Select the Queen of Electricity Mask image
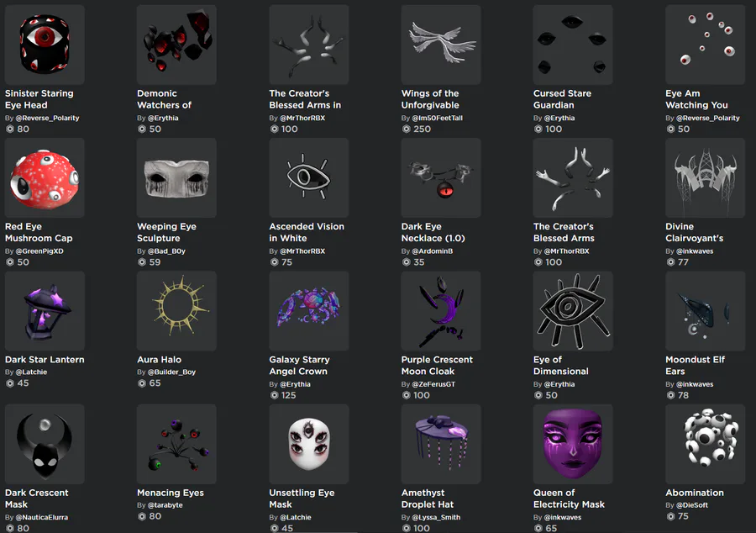Screen dimensions: 756x533 [x=573, y=444]
